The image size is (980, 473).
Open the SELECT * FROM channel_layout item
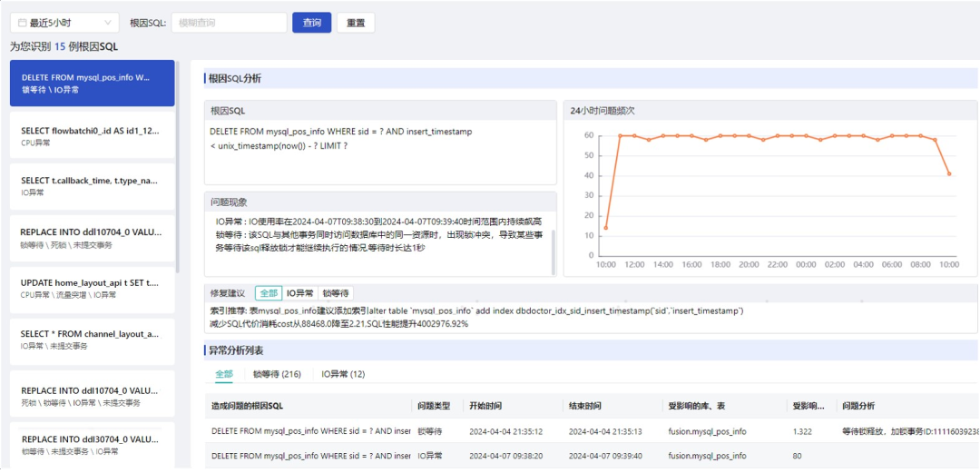click(x=93, y=341)
